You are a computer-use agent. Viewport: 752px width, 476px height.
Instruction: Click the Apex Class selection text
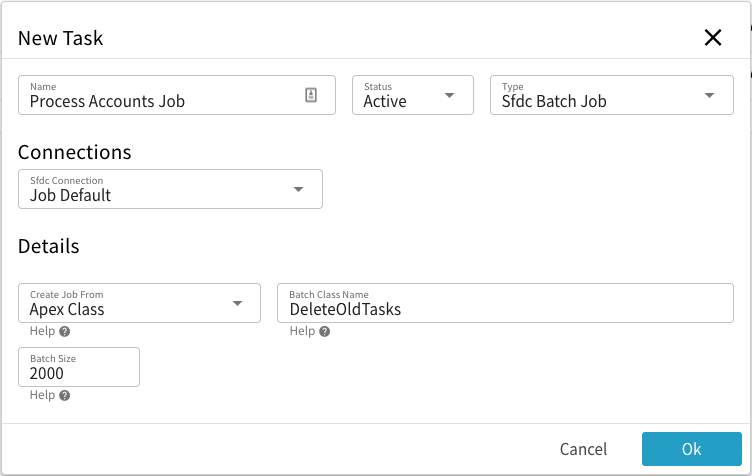coord(67,309)
